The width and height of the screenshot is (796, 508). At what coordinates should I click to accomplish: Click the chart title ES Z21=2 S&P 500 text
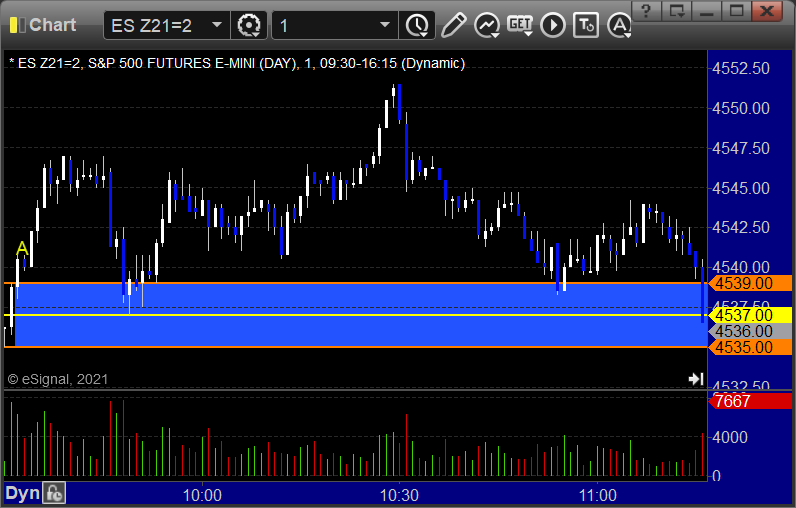(237, 63)
